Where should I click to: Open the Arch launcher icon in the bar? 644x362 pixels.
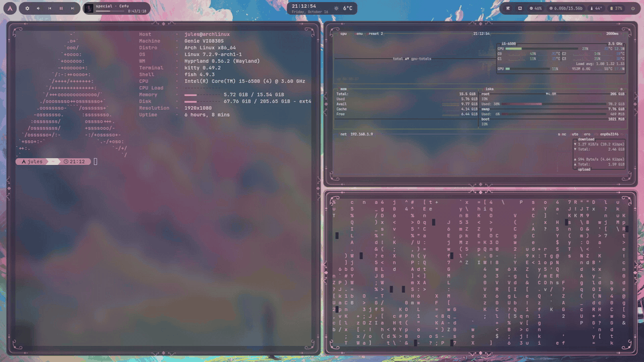coord(10,8)
